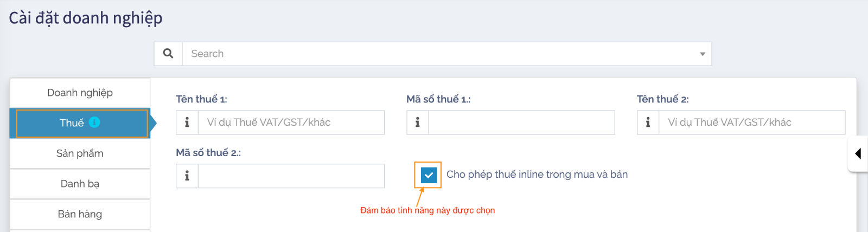Switch to the Sản phẩm tab
Viewport: 868px width, 232px height.
(x=80, y=153)
